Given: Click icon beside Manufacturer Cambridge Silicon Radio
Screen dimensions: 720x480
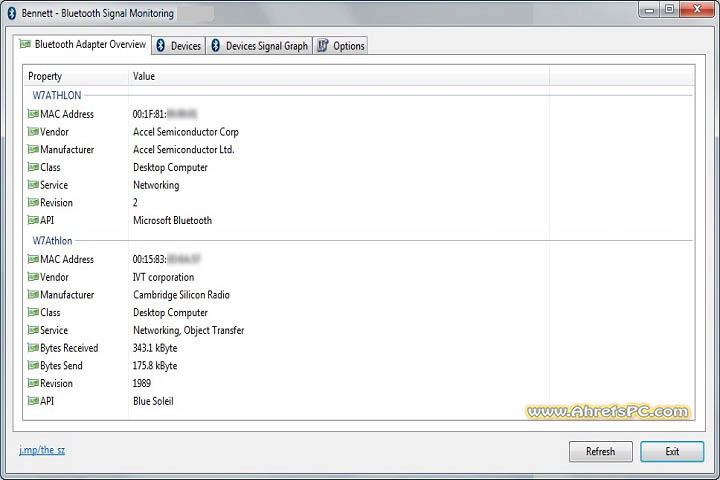Looking at the screenshot, I should 33,294.
